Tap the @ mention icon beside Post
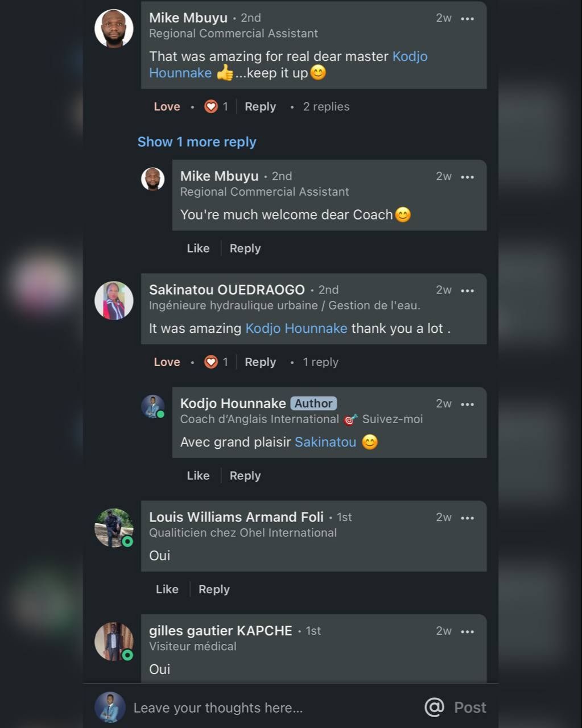Screen dimensions: 582x728 pyautogui.click(x=434, y=707)
